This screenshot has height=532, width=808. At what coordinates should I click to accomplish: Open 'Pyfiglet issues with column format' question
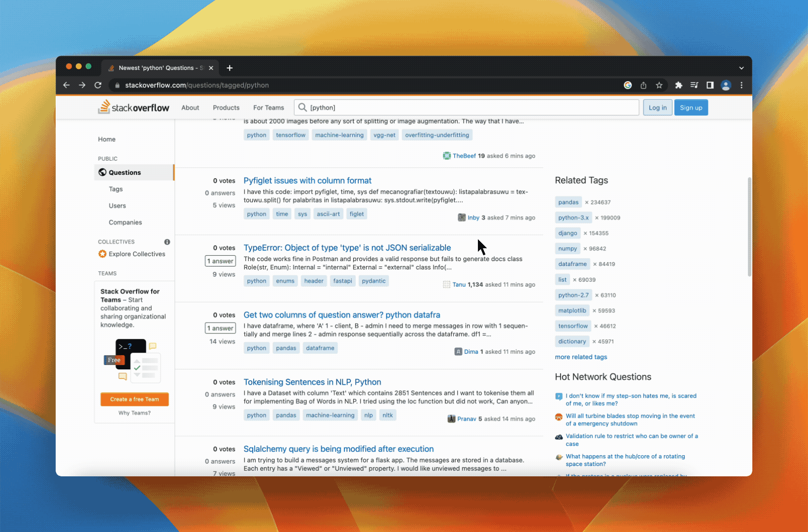coord(307,181)
